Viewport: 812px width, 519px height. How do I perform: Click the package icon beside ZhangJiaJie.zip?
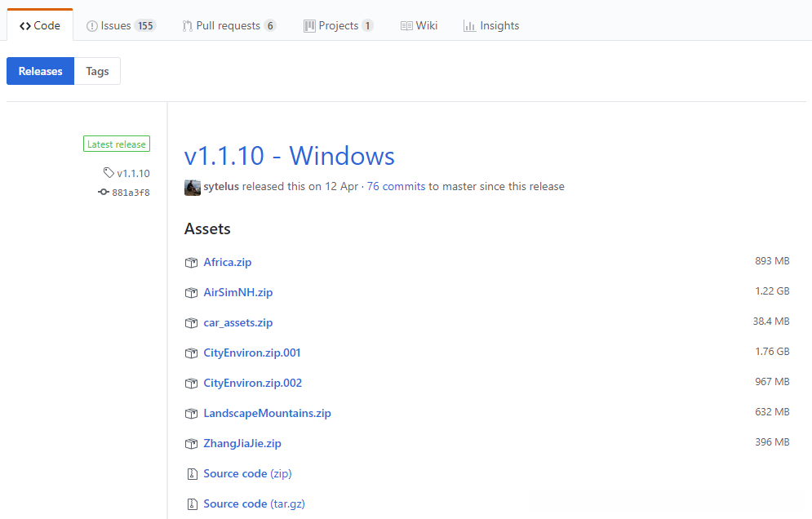pos(191,444)
